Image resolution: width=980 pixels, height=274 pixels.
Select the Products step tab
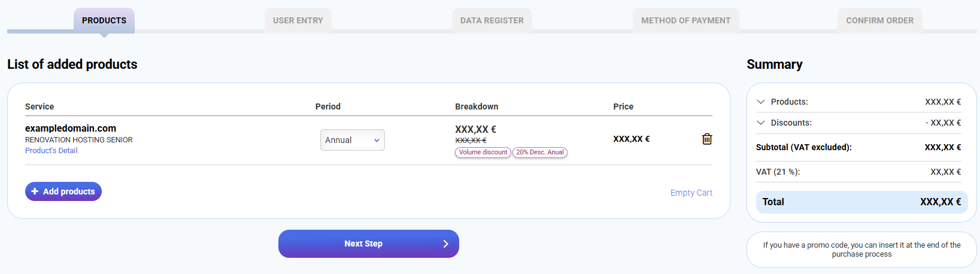(x=104, y=20)
